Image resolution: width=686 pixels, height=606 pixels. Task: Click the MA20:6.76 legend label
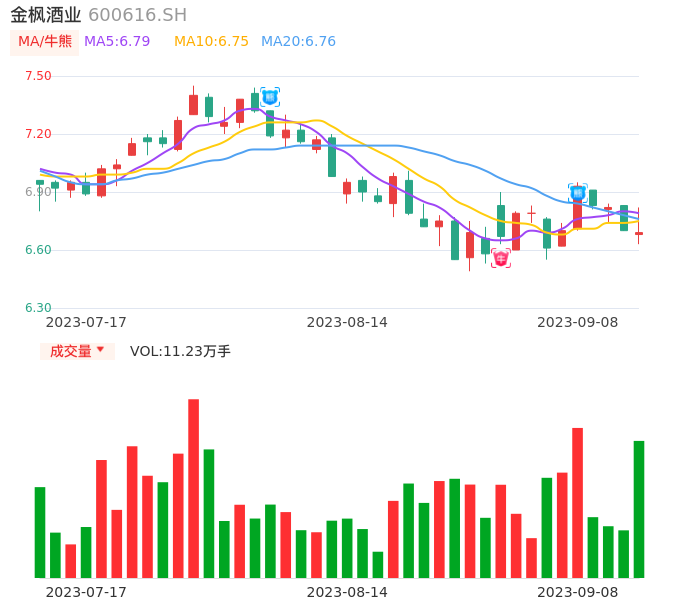pyautogui.click(x=298, y=42)
